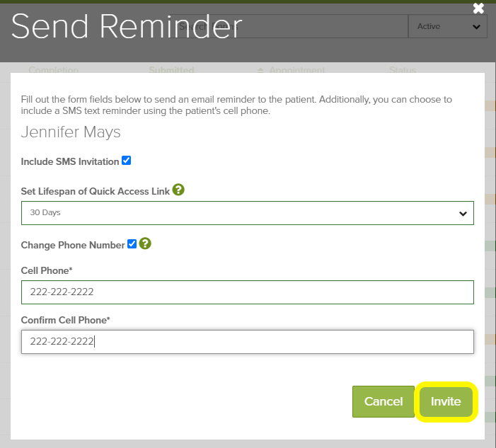The image size is (496, 448).
Task: Click the arrow on the Active filter
Action: point(475,27)
